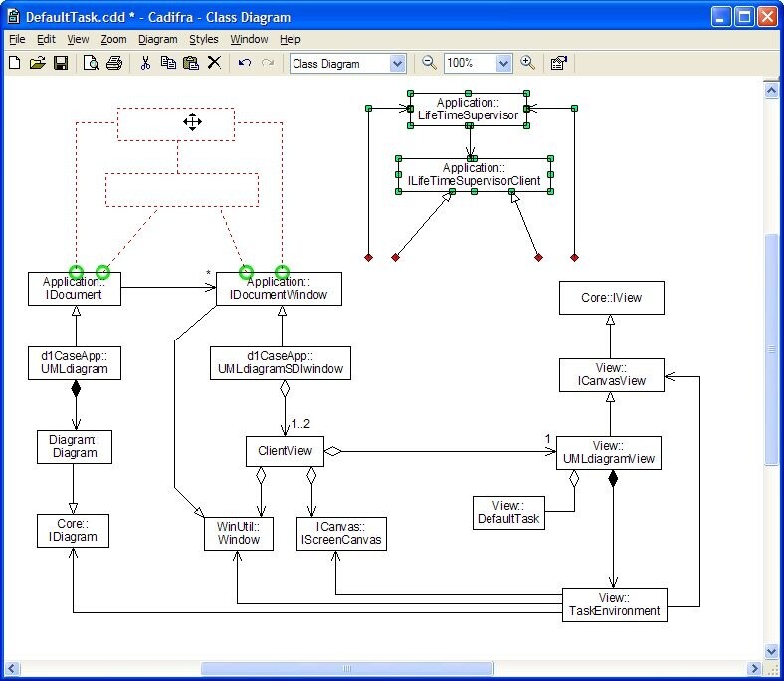This screenshot has width=784, height=681.
Task: Open the Diagram menu
Action: coord(158,39)
